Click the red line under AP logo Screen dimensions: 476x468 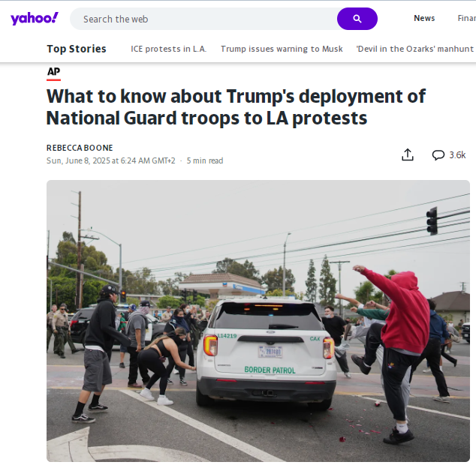[54, 79]
